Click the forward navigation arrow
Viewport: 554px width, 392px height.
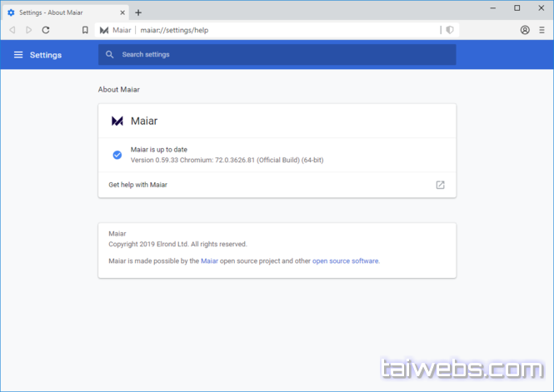(28, 30)
